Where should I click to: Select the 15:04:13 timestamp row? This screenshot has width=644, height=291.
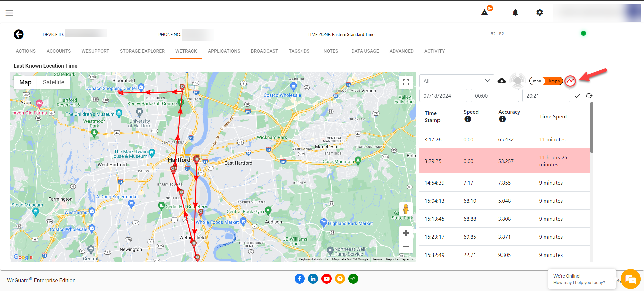[505, 201]
